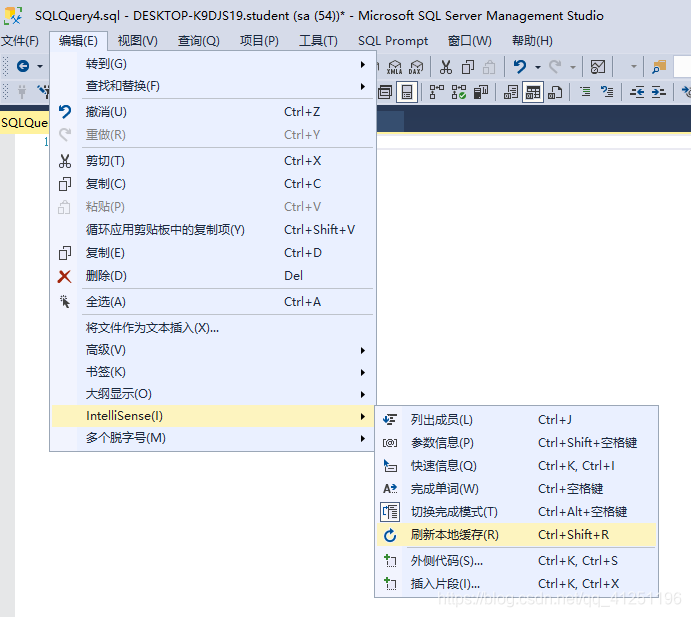Click the XMLA query toolbar icon

(x=394, y=67)
